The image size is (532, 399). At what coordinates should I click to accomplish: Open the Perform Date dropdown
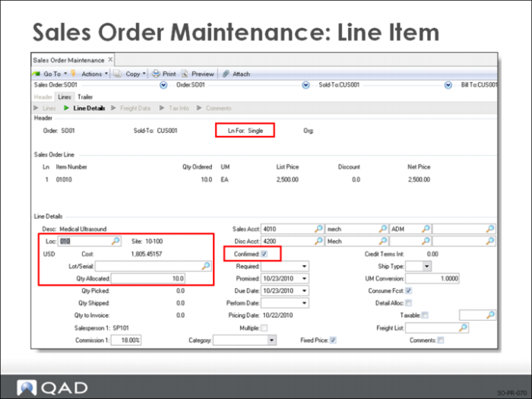(x=304, y=303)
